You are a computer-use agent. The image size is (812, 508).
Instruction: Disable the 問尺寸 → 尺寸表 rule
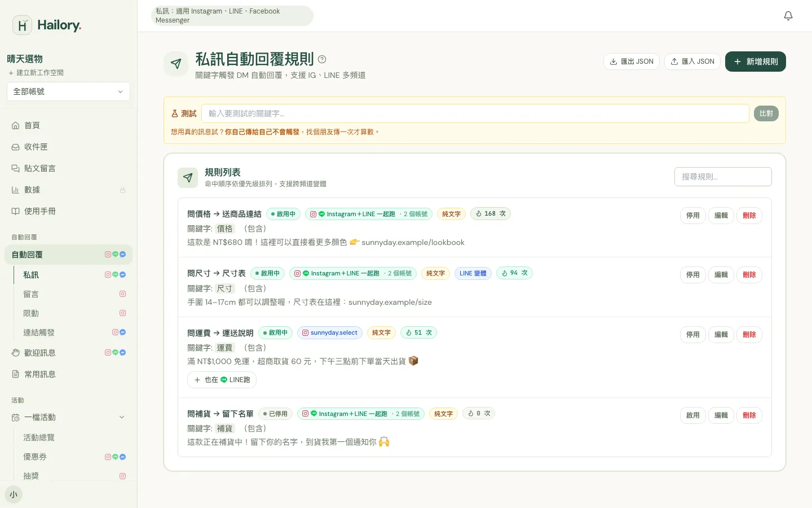tap(693, 275)
